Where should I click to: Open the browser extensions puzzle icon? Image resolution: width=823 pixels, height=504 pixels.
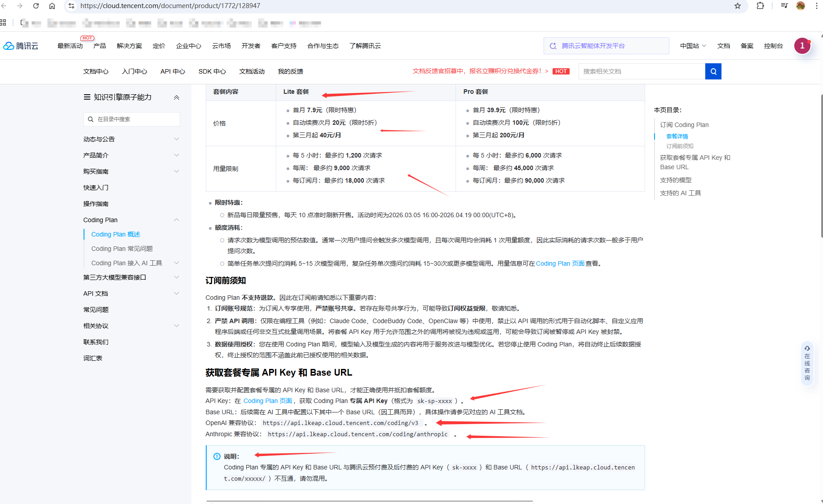(x=760, y=6)
